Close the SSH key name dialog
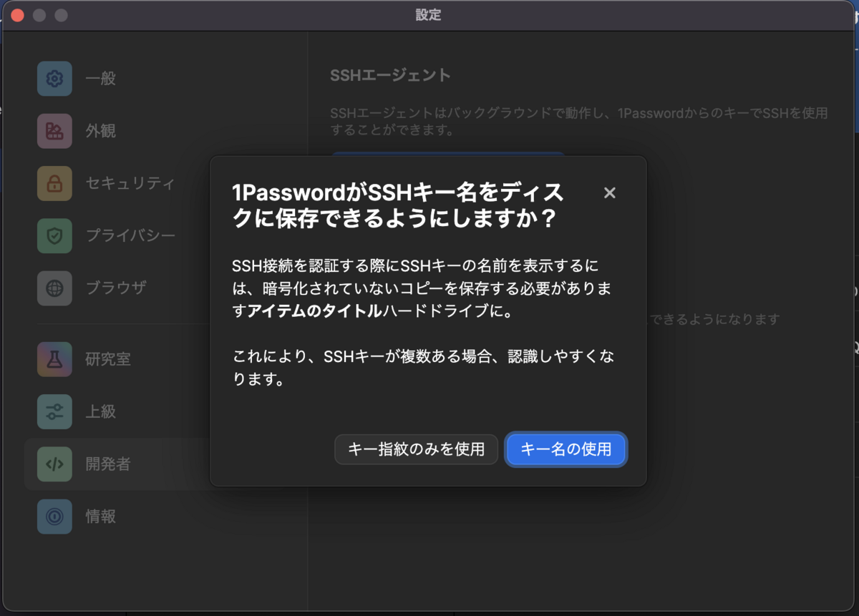Viewport: 859px width, 616px height. click(x=610, y=192)
